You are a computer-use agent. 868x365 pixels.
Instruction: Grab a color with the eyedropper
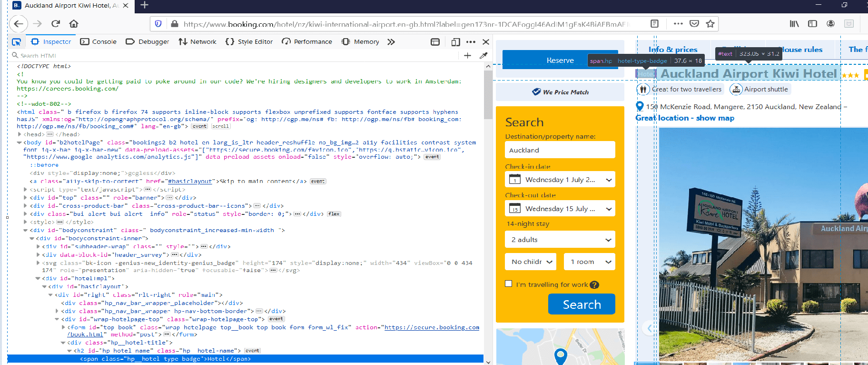(483, 56)
